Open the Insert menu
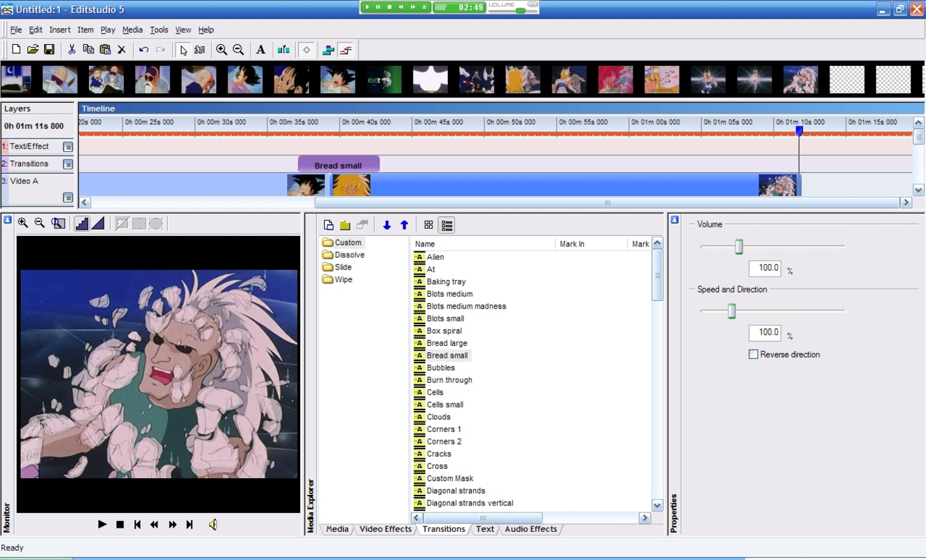This screenshot has width=926, height=560. tap(59, 30)
